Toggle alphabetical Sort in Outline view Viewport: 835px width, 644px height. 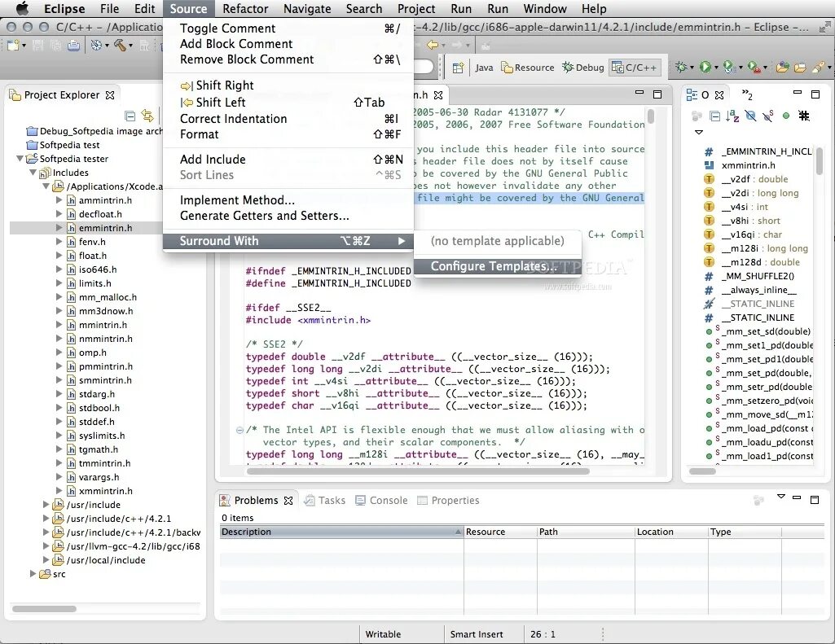point(732,116)
